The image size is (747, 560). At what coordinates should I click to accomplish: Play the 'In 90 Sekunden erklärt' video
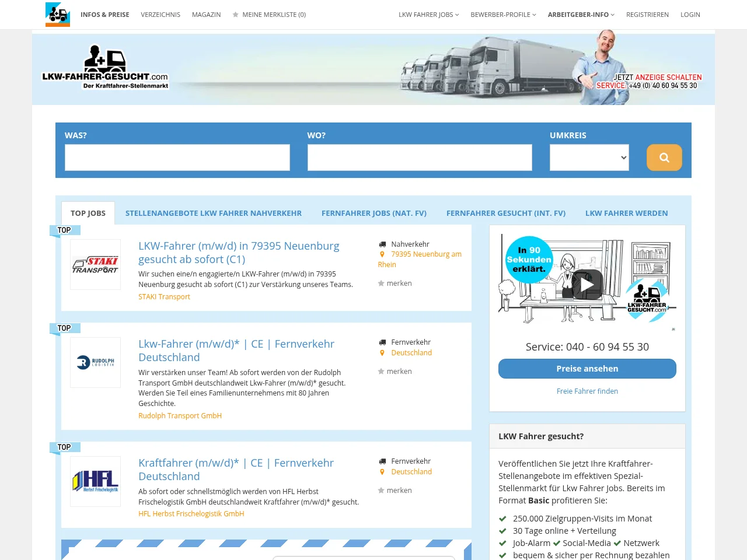587,285
